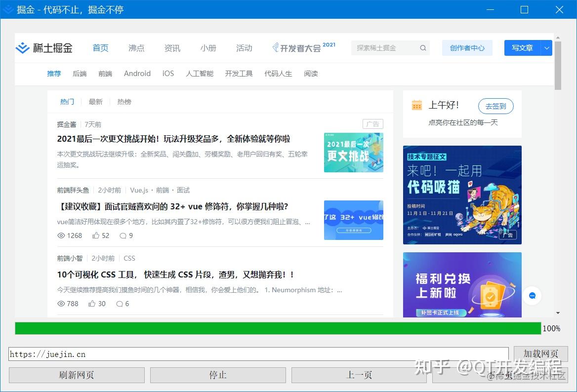The image size is (577, 392).
Task: Click the 稀土掘金 logo icon
Action: point(22,48)
